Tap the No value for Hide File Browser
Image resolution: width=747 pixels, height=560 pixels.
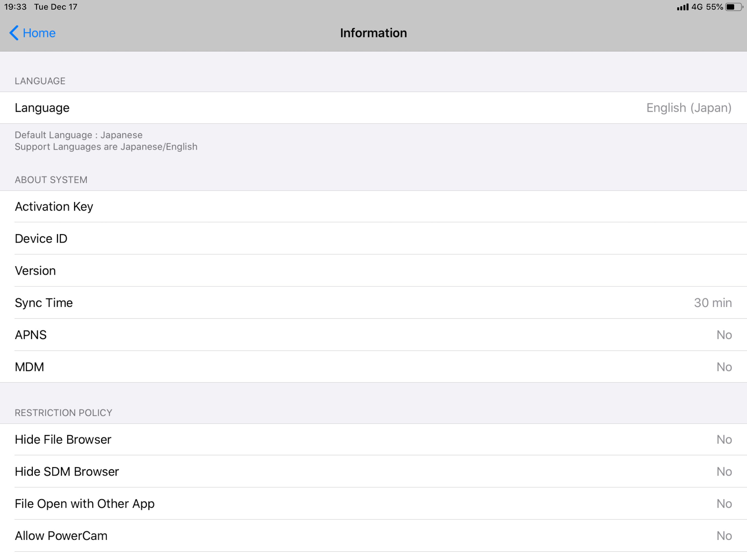724,439
